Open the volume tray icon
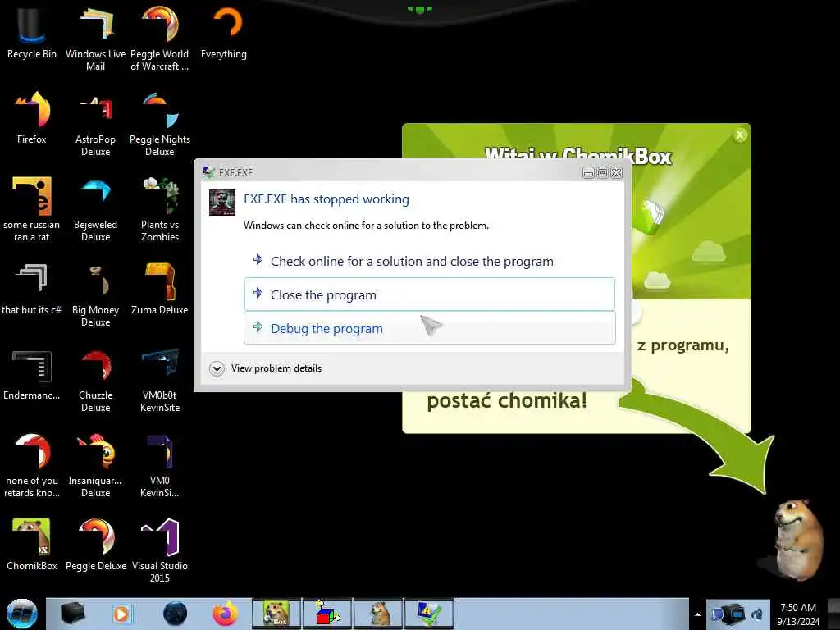 [x=757, y=614]
